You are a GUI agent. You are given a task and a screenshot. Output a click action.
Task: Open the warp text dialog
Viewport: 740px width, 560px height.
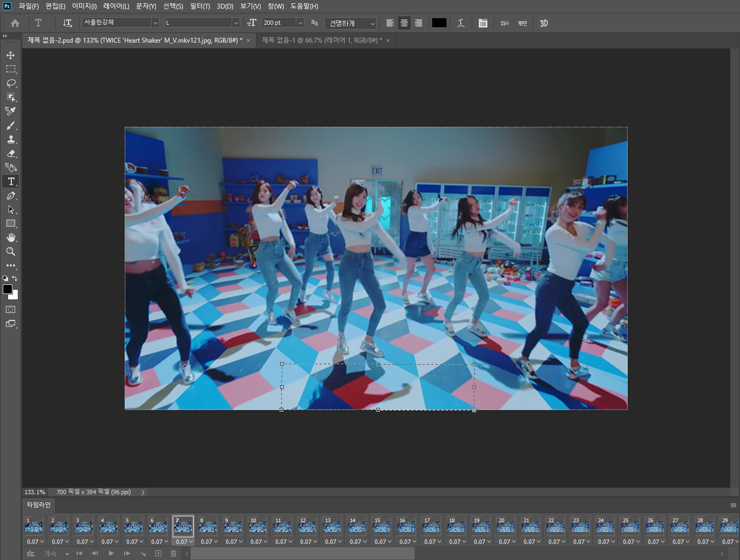(x=461, y=23)
